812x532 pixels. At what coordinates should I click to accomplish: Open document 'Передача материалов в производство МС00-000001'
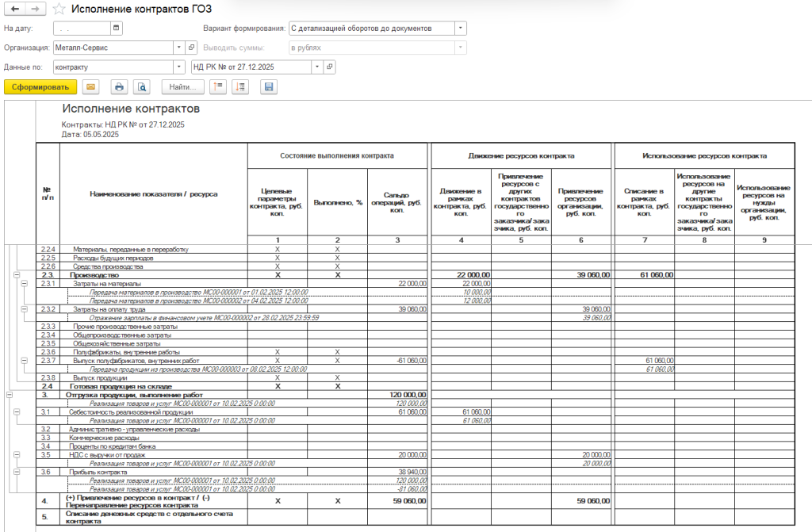pyautogui.click(x=198, y=292)
